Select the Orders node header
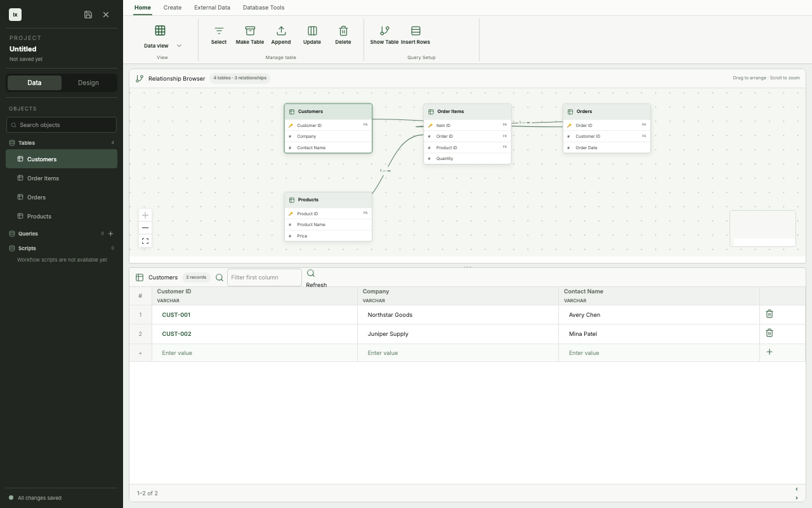This screenshot has height=508, width=812. click(x=606, y=112)
